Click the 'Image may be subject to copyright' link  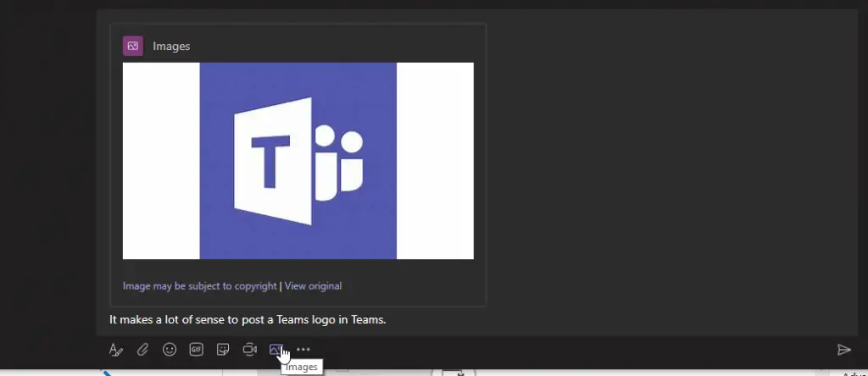[x=200, y=286]
